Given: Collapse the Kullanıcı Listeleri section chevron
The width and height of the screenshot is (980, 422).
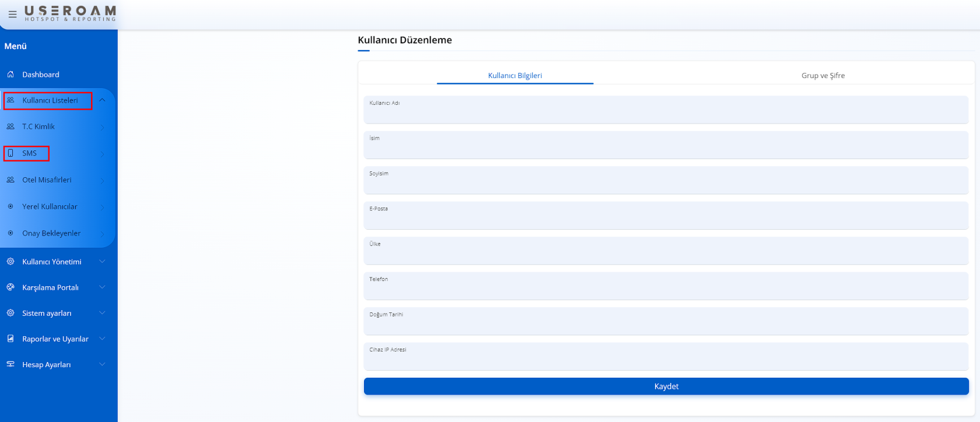Looking at the screenshot, I should point(102,100).
